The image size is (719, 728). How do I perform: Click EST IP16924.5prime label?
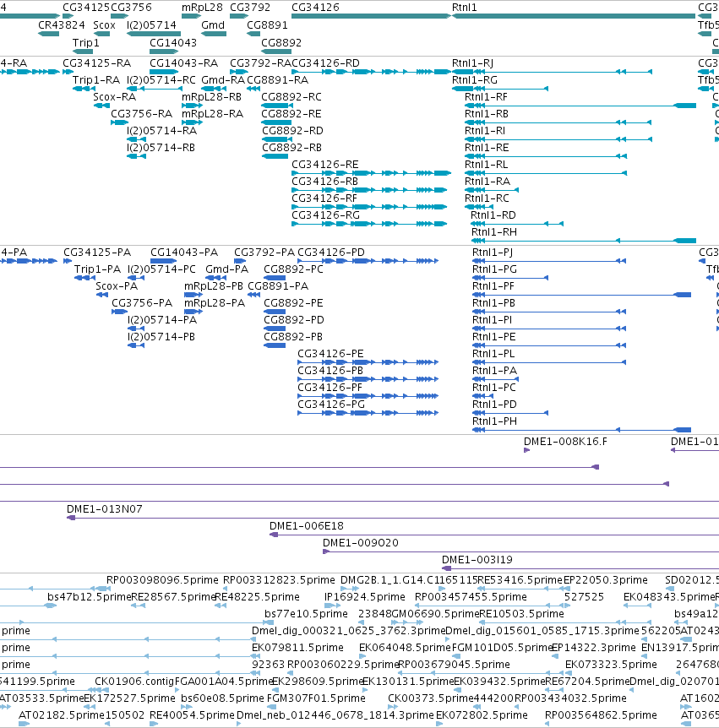pos(365,597)
